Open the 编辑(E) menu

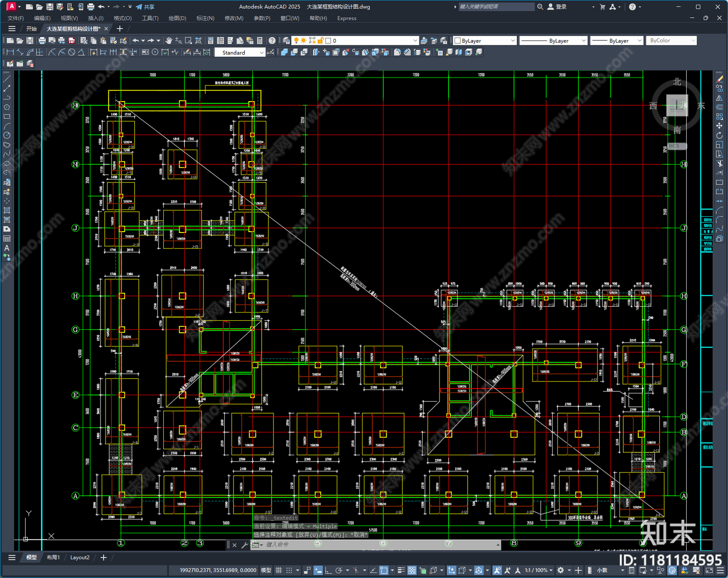point(42,18)
